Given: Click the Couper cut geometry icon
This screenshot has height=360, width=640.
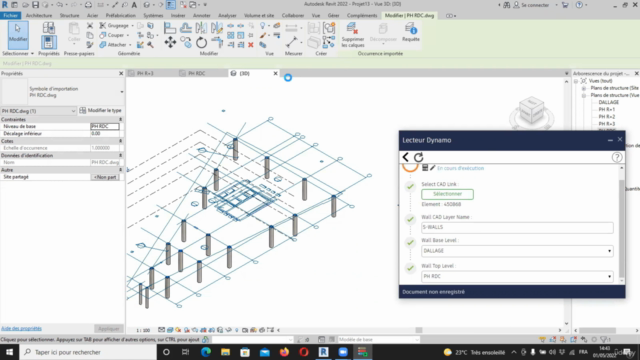Looking at the screenshot, I should [x=103, y=35].
